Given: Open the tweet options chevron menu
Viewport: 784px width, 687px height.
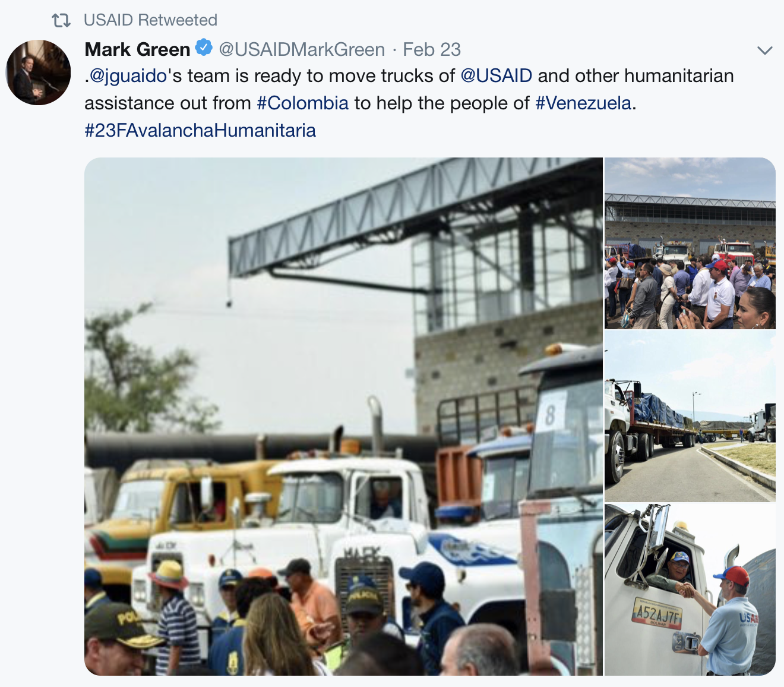Looking at the screenshot, I should (765, 50).
